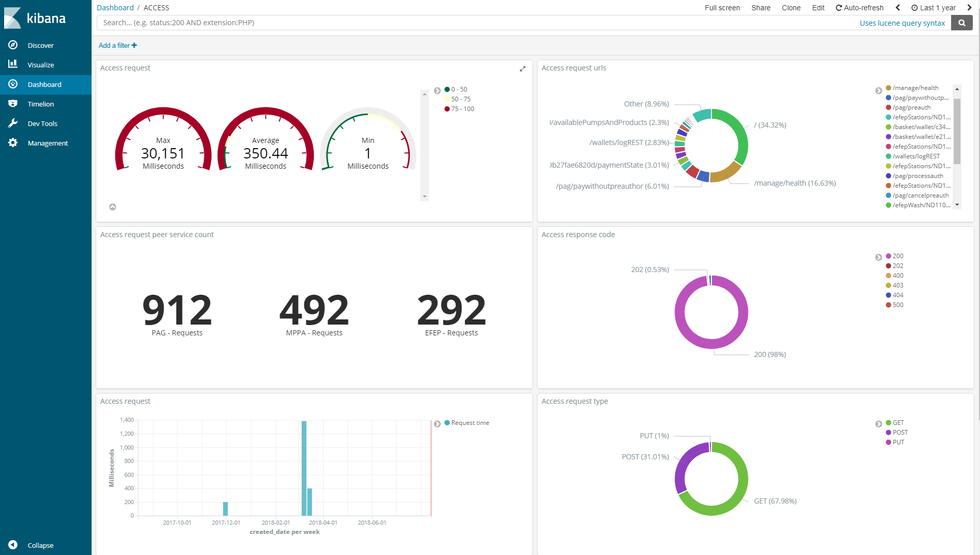Viewport: 980px width, 555px height.
Task: Toggle the Request time legend arrow
Action: (x=437, y=424)
